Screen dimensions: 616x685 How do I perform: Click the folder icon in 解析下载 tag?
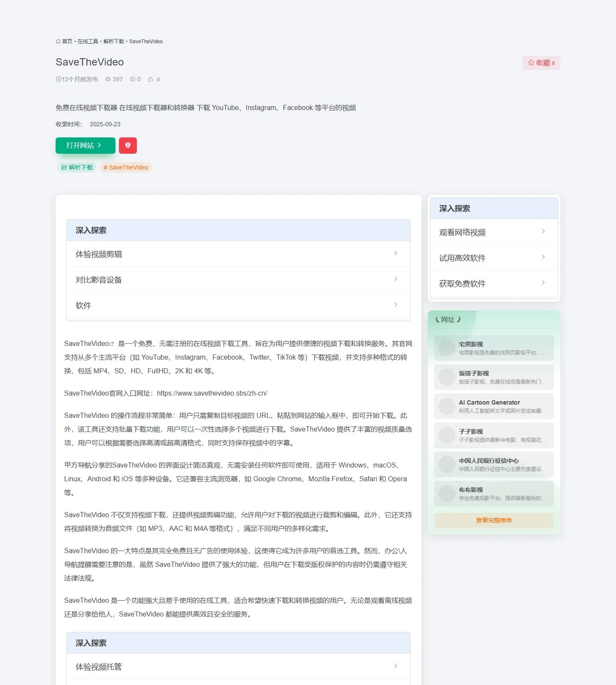[64, 167]
